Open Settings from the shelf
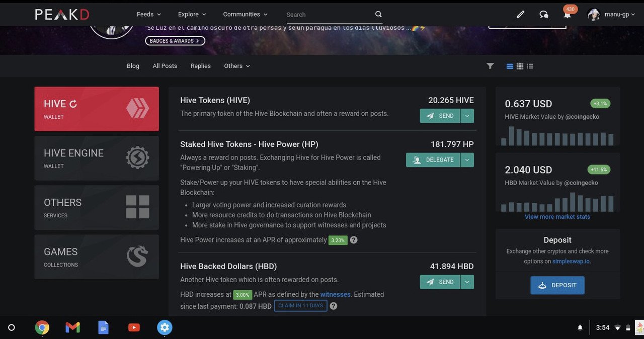The width and height of the screenshot is (644, 339). click(165, 327)
